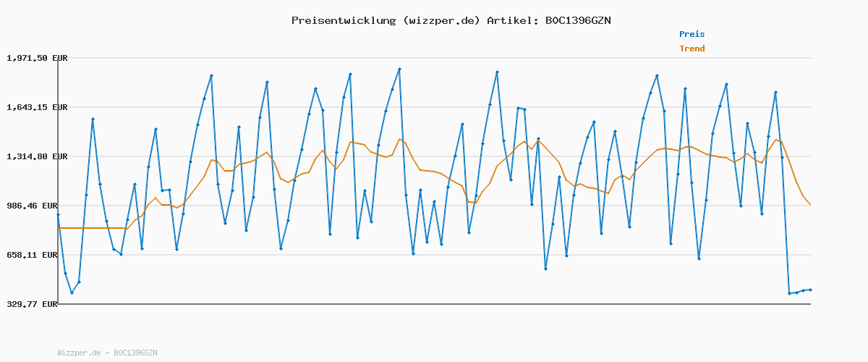Select the orange 'Trend' legend label
868x362 pixels.
click(692, 49)
